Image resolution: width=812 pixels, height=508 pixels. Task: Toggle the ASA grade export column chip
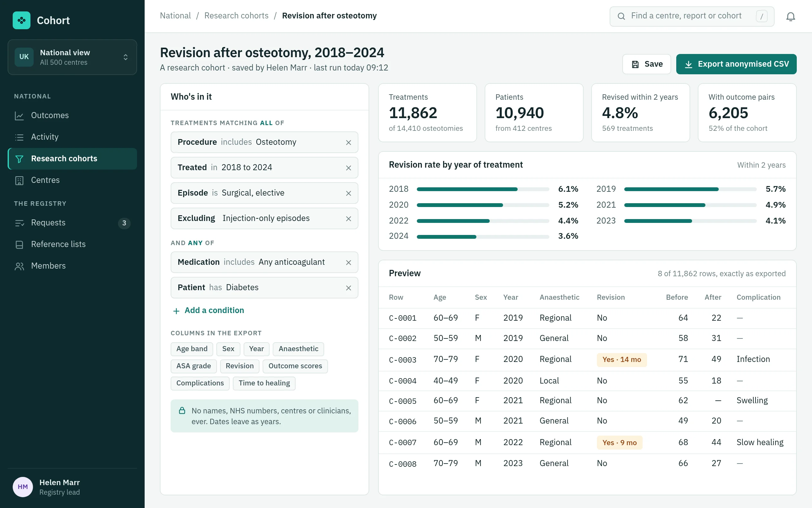click(193, 366)
